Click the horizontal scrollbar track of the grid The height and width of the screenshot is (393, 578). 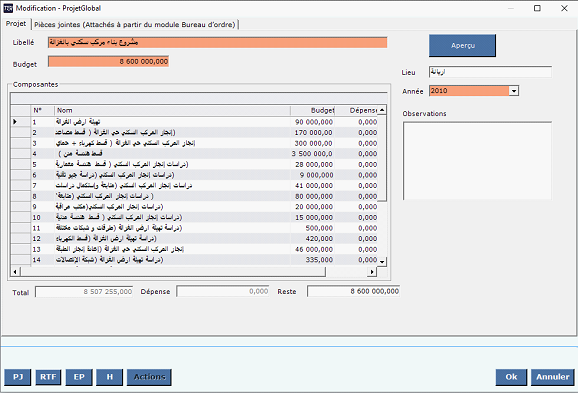tap(347, 272)
